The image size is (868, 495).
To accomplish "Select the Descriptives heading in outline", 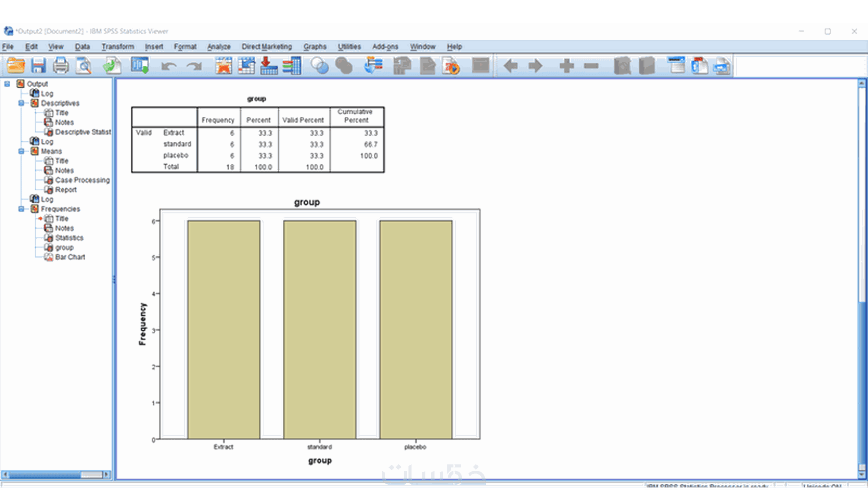I will click(x=60, y=103).
